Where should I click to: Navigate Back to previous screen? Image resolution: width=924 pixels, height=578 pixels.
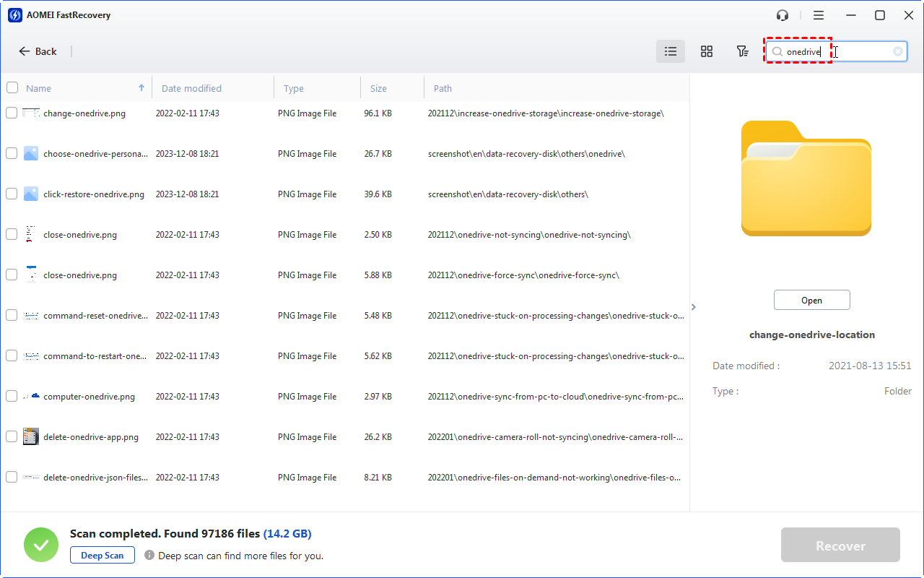[x=38, y=51]
